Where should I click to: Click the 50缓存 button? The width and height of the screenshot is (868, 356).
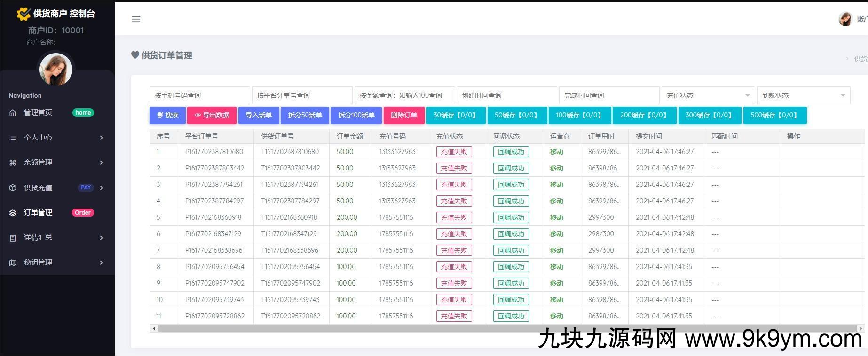click(517, 115)
